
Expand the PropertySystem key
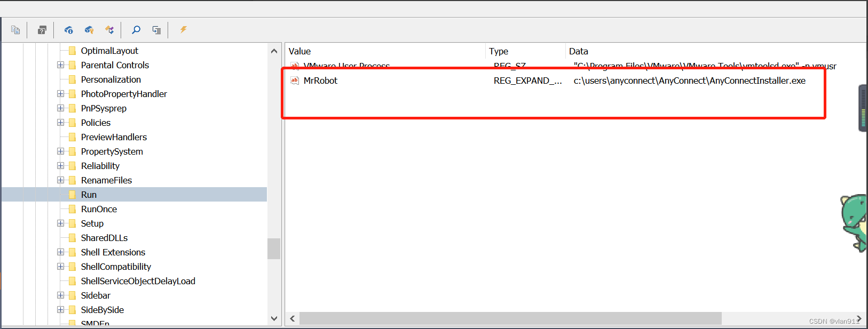60,151
